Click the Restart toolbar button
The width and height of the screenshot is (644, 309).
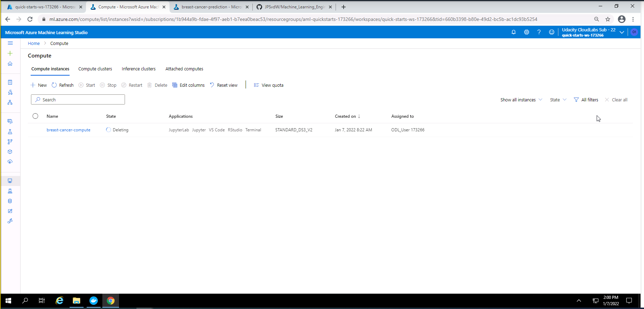pos(132,85)
